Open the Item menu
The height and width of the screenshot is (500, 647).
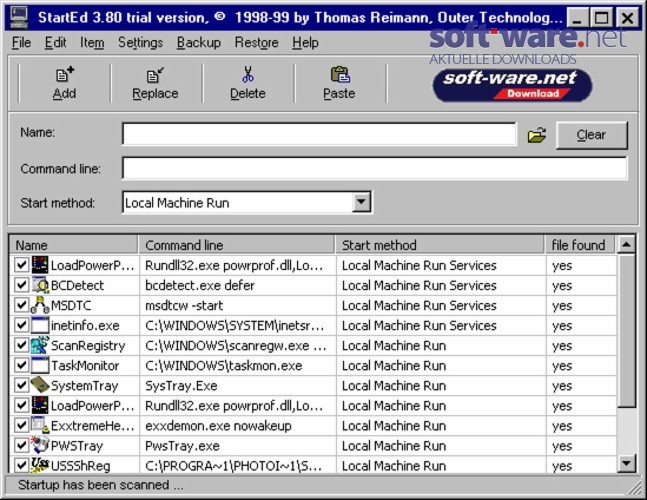[92, 42]
